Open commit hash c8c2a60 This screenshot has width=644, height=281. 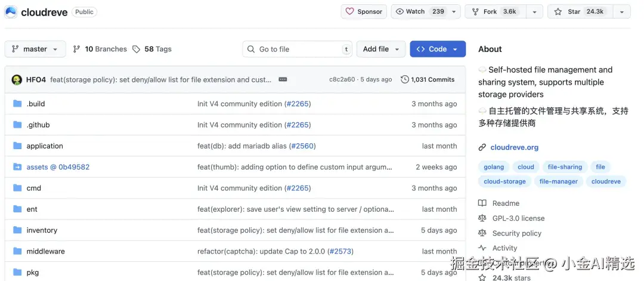pos(342,80)
